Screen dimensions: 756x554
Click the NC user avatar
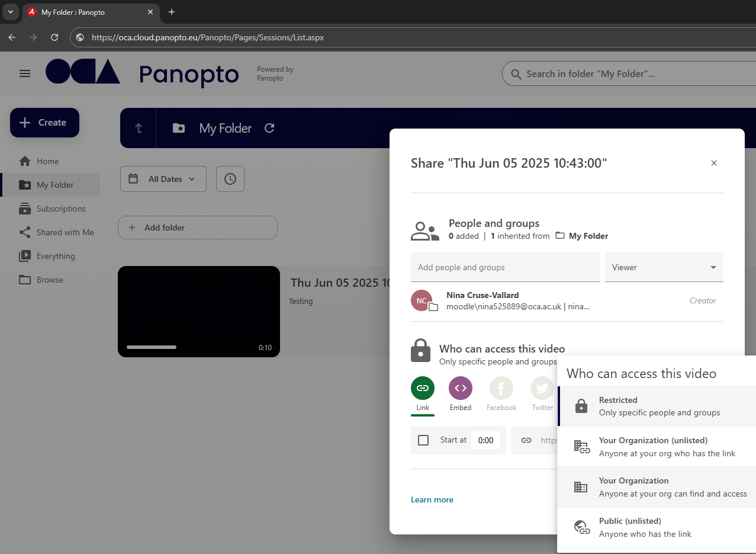tap(422, 300)
